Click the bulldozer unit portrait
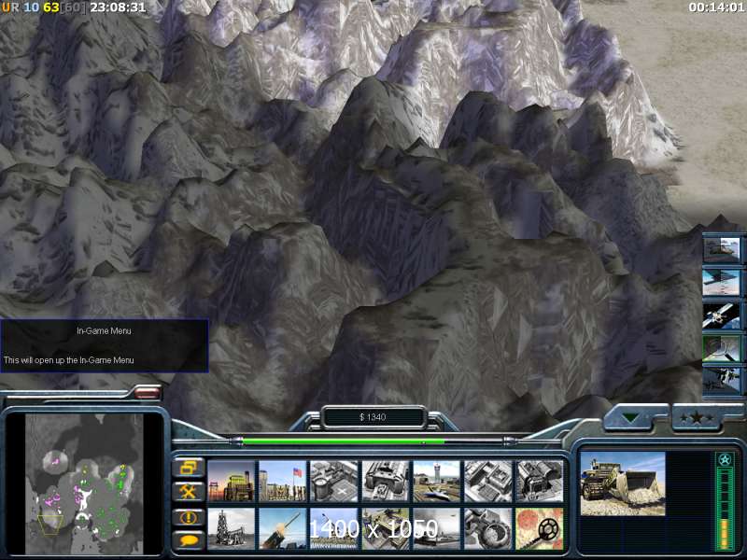This screenshot has width=747, height=560. [623, 483]
